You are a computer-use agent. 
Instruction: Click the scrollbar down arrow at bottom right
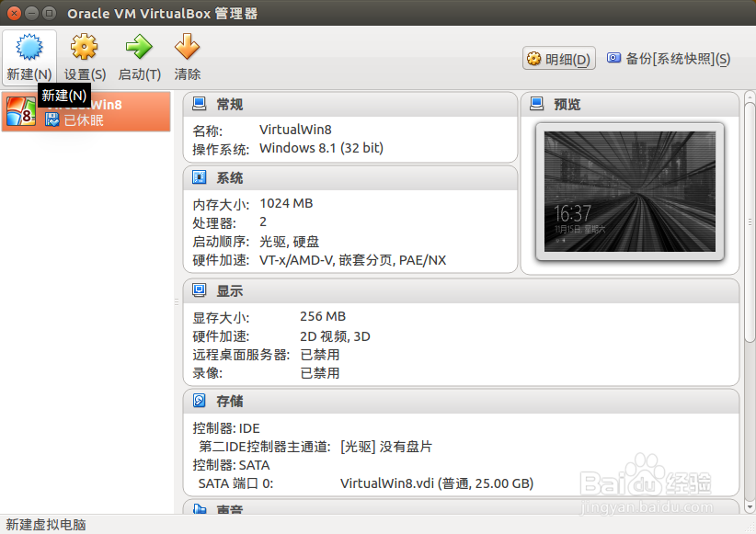point(750,507)
